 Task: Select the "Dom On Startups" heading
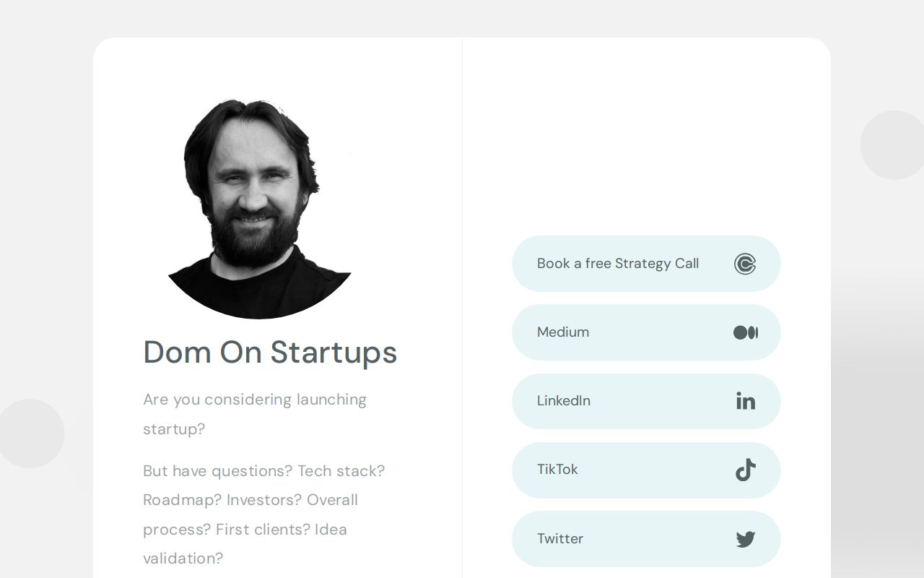pos(270,353)
